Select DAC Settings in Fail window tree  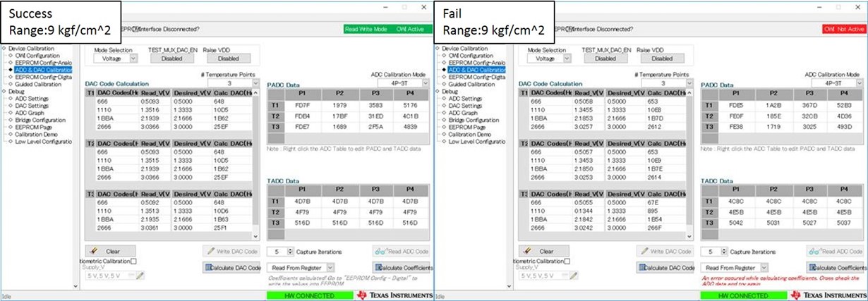coord(465,106)
